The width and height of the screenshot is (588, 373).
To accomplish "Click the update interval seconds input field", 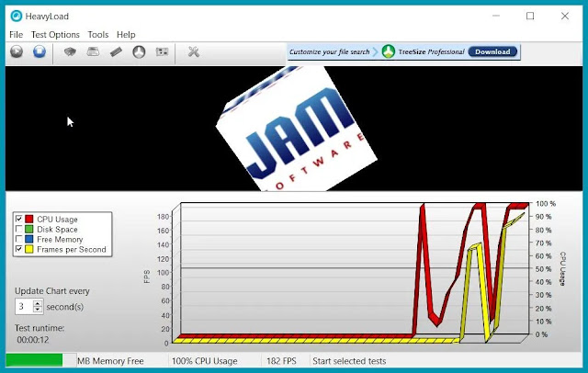I will point(24,306).
